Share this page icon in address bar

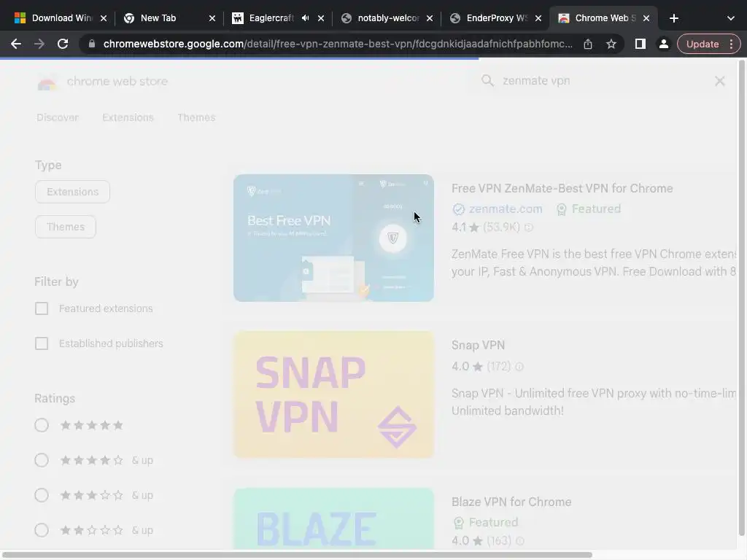[588, 44]
